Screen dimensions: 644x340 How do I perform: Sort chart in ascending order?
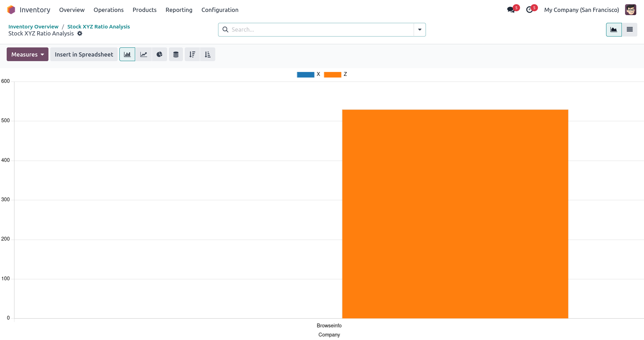coord(208,54)
